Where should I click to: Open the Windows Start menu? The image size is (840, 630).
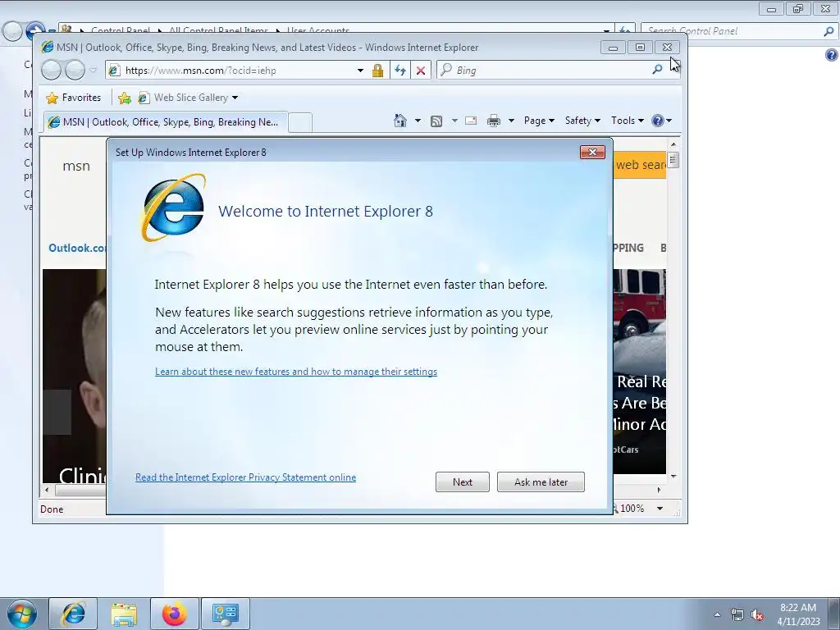pos(22,614)
